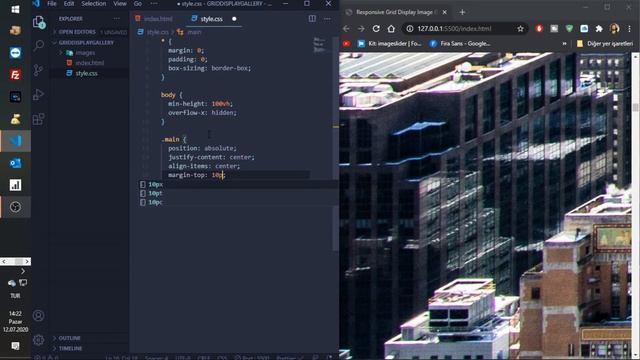Close the Responsive Grid Display browser tab
Viewport: 640px width, 360px height.
[444, 12]
